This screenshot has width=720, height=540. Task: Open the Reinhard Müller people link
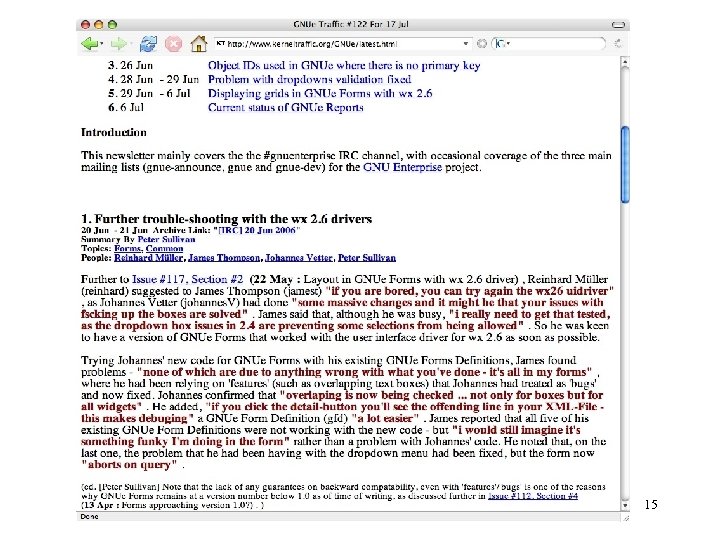point(148,258)
